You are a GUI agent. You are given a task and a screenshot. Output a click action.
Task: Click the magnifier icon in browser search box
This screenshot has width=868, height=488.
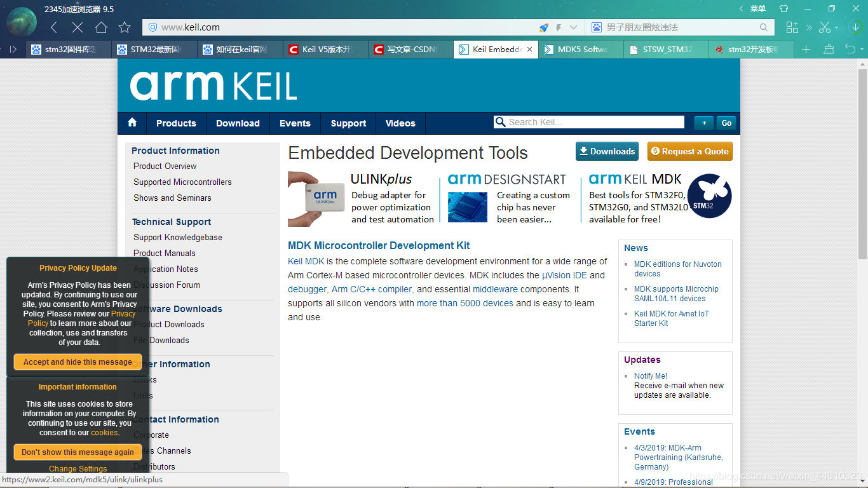pos(764,27)
